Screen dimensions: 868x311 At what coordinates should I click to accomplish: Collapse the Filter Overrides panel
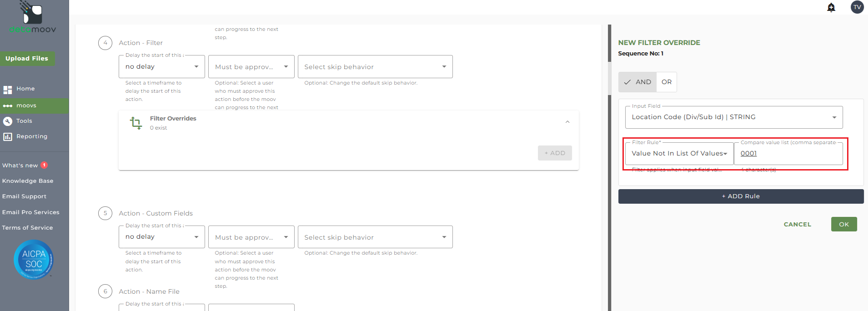coord(567,122)
